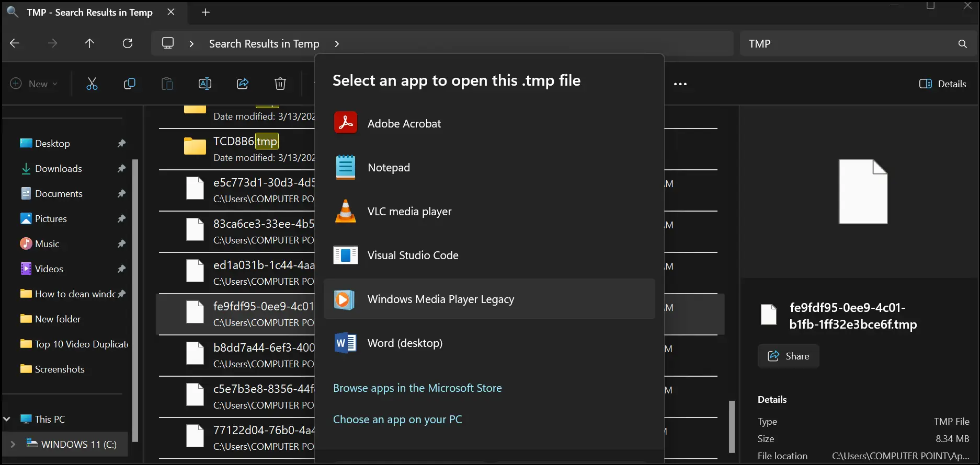This screenshot has height=465, width=980.
Task: Open Documents in the sidebar
Action: [59, 193]
